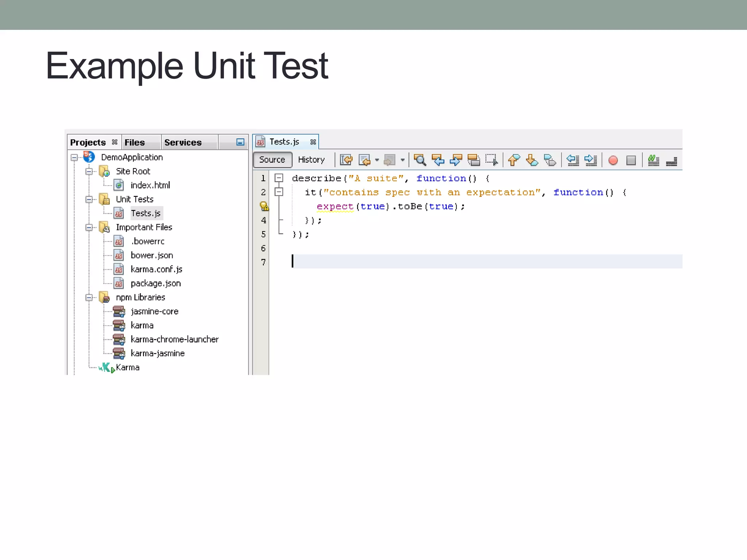Click Toggle Bookmark icon
The image size is (747, 560).
pos(550,160)
